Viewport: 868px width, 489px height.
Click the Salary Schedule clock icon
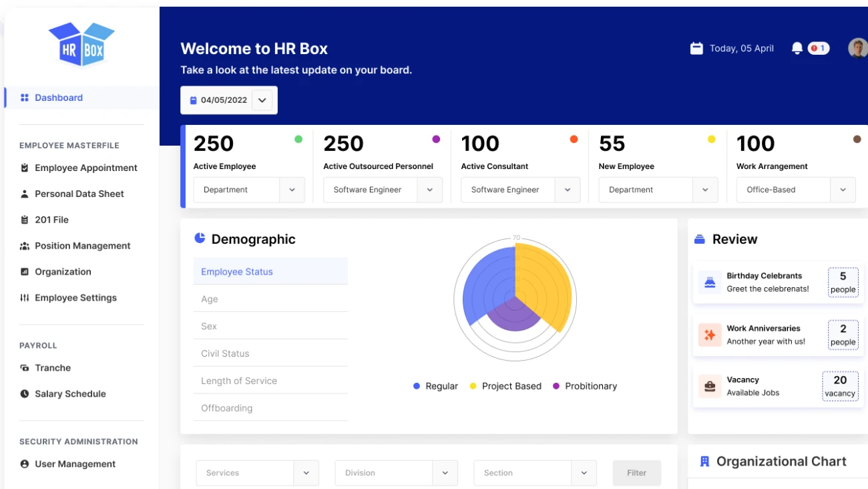click(x=25, y=394)
